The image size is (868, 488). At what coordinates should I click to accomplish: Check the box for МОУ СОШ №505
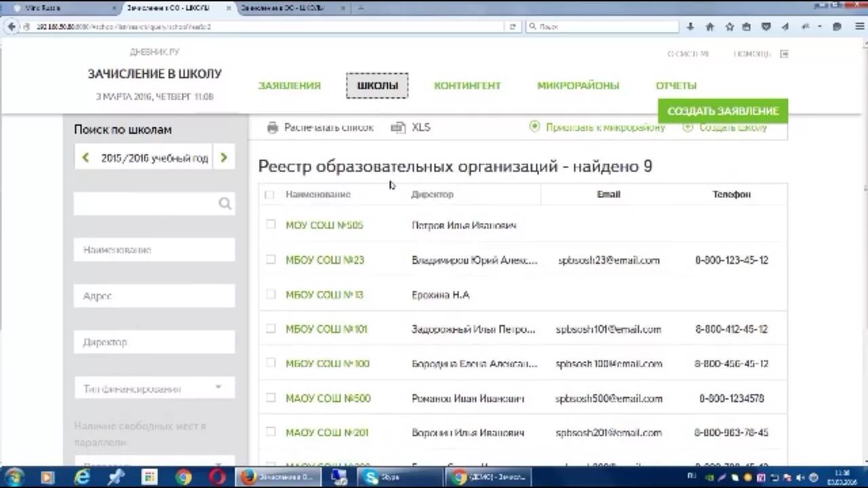[271, 224]
